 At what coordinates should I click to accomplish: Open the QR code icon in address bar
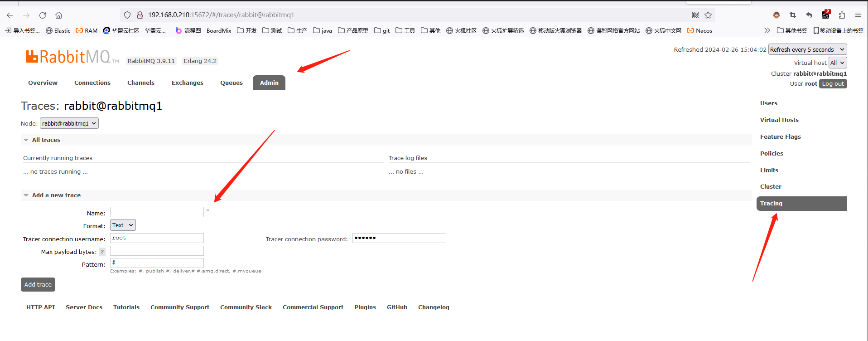click(695, 15)
